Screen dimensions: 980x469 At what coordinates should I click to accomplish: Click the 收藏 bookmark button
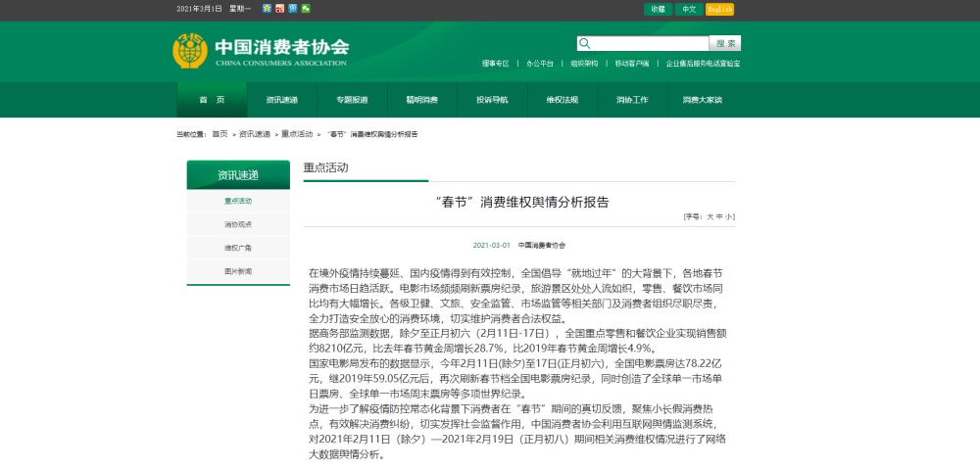(659, 9)
